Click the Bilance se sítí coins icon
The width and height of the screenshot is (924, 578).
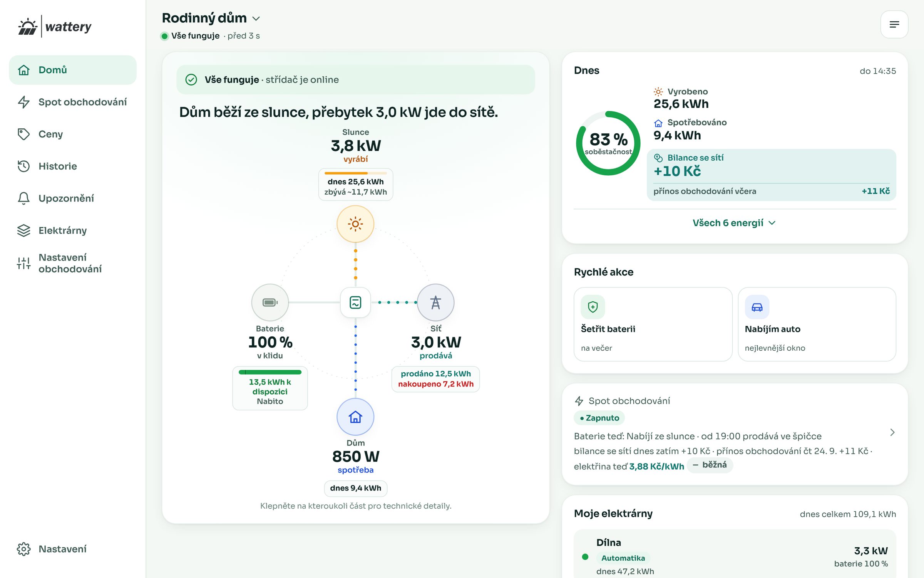[x=658, y=158]
